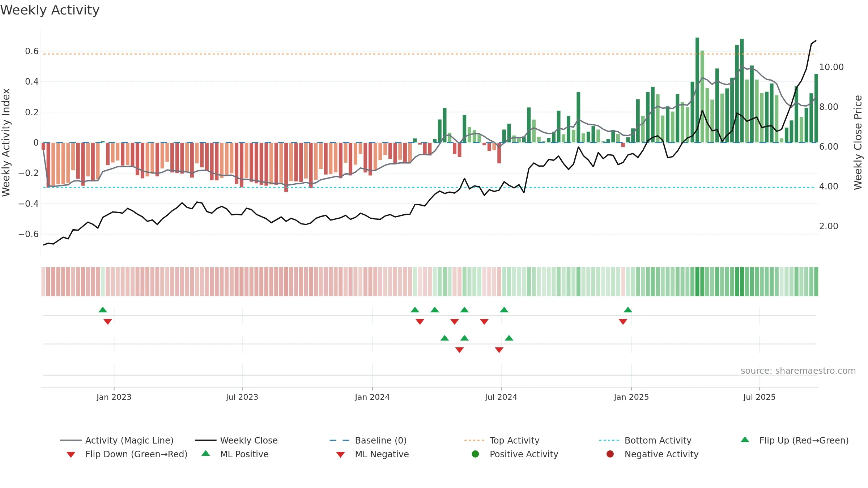The image size is (868, 488).
Task: Click the gray line sample for Activity Magic Line
Action: coord(71,440)
